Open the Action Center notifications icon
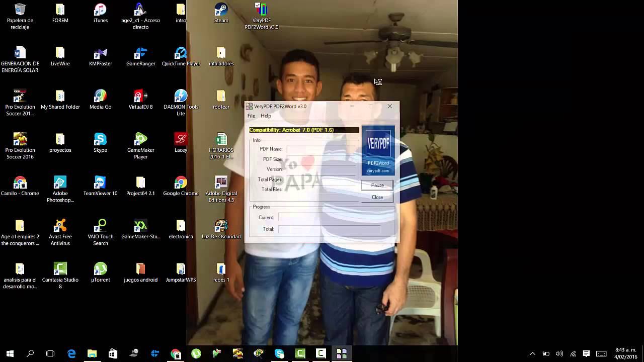 point(586,354)
